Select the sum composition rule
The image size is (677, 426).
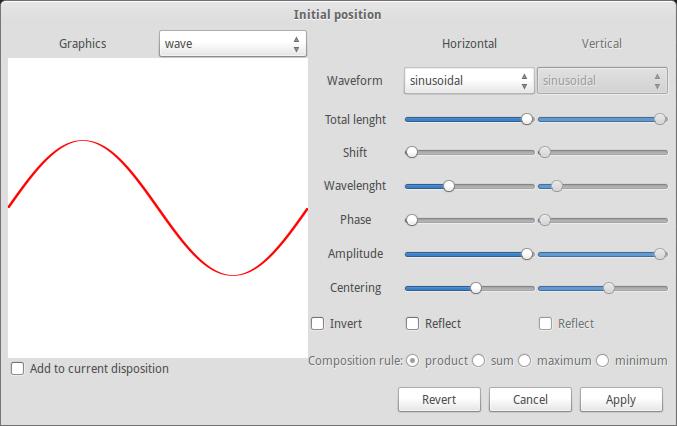(479, 360)
